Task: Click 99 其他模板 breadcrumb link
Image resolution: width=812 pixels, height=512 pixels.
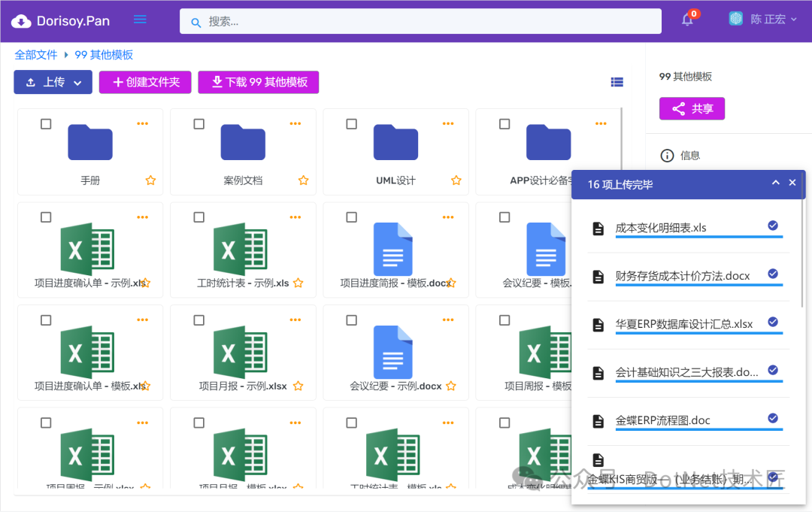Action: click(x=104, y=55)
